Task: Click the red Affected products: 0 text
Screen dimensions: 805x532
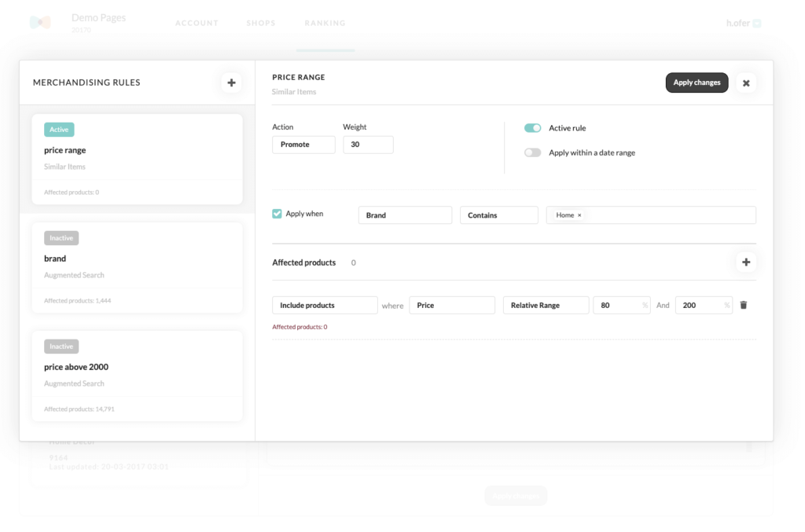Action: (300, 327)
